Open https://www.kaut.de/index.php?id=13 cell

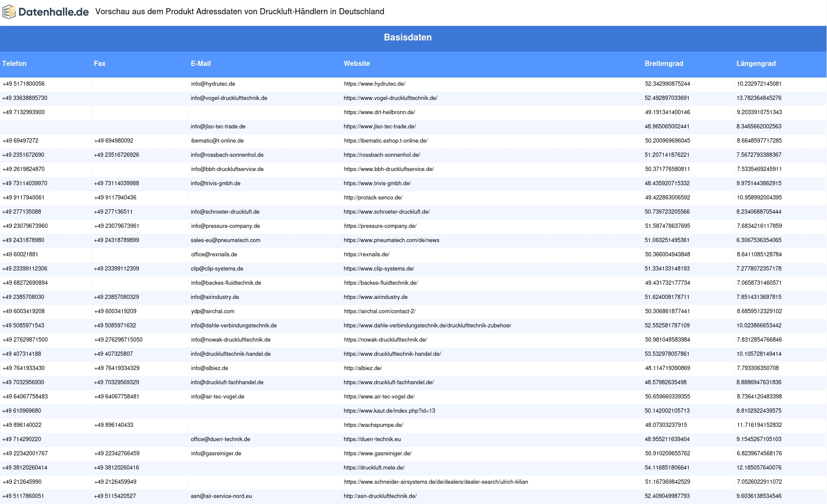pyautogui.click(x=389, y=411)
